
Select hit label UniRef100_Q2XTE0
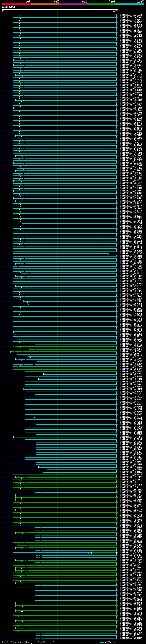(131, 72)
